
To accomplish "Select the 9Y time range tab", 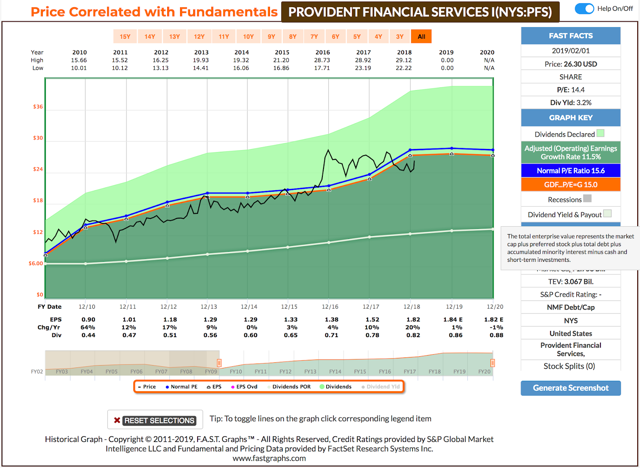I will (x=271, y=37).
